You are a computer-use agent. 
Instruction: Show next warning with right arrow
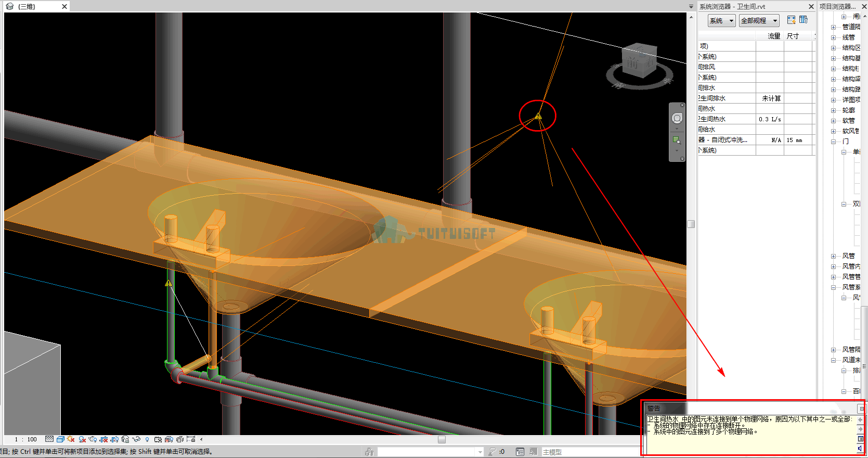860,429
